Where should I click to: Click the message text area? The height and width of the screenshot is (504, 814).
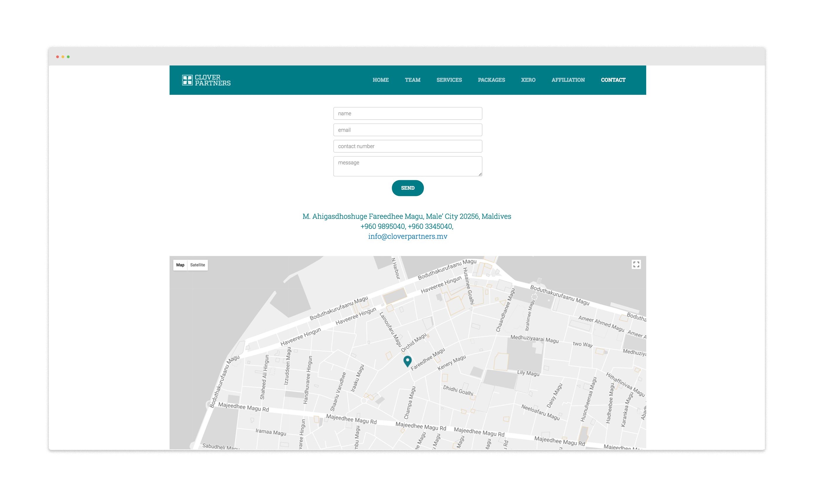tap(407, 166)
